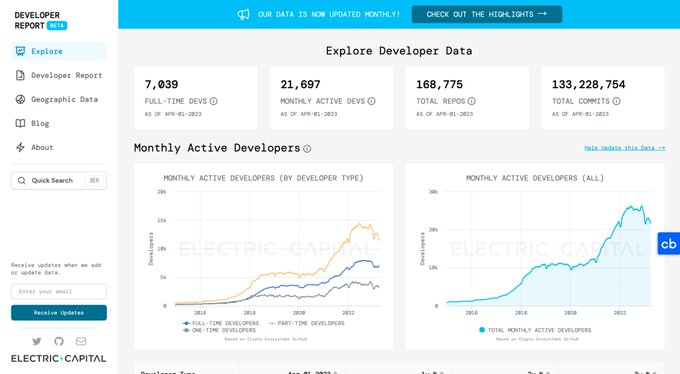Toggle Full-Time Developers legend series
The width and height of the screenshot is (680, 374).
(221, 323)
